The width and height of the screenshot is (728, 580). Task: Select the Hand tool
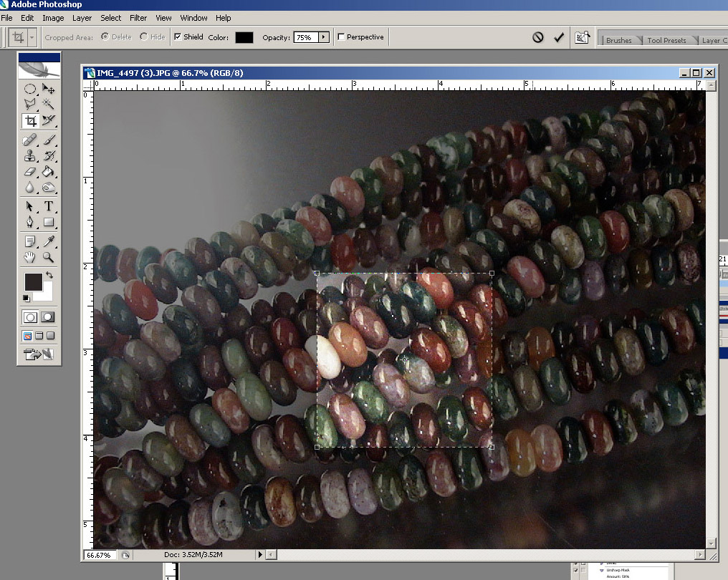(x=29, y=257)
